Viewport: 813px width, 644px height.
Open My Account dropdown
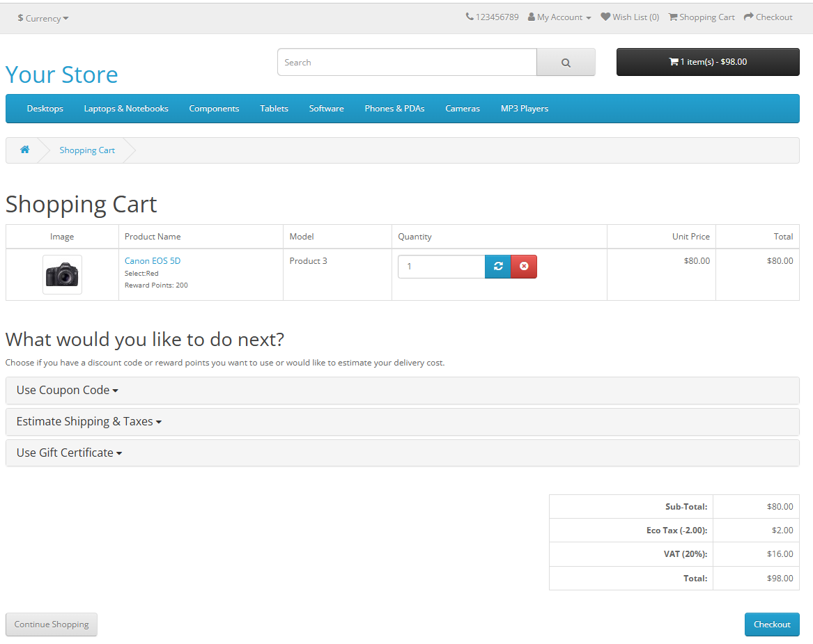(x=559, y=17)
